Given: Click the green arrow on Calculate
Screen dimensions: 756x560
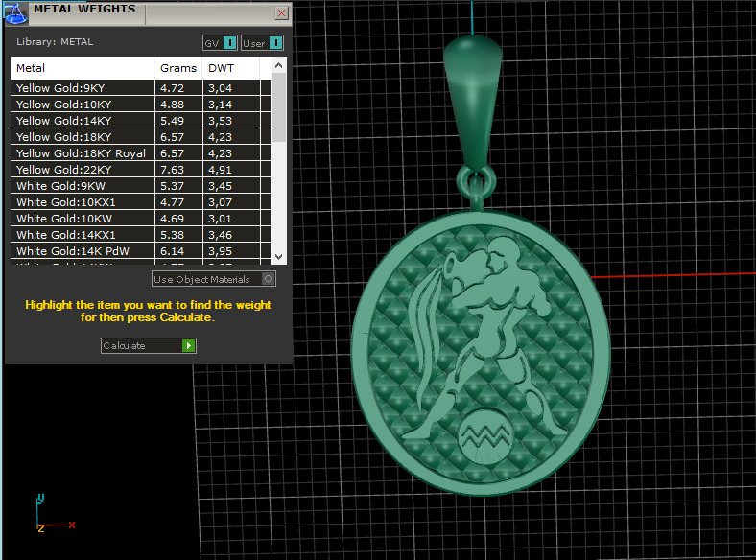Looking at the screenshot, I should pos(188,345).
